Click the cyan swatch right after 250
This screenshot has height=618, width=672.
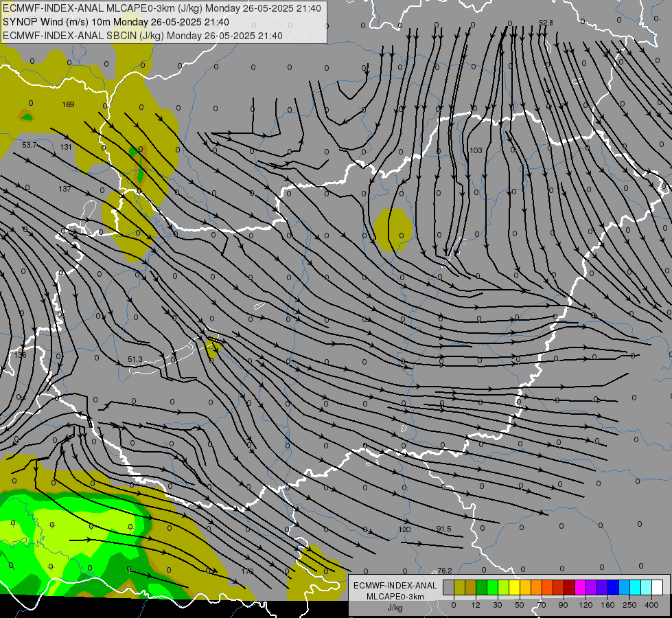click(x=635, y=587)
